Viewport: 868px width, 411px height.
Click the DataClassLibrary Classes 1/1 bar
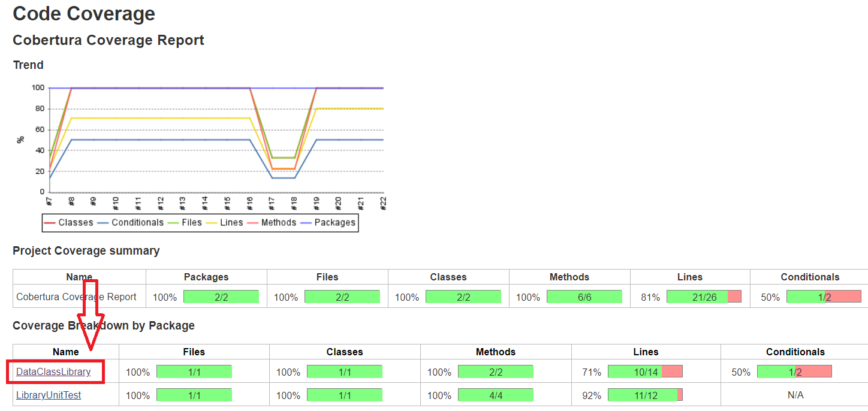(x=345, y=372)
